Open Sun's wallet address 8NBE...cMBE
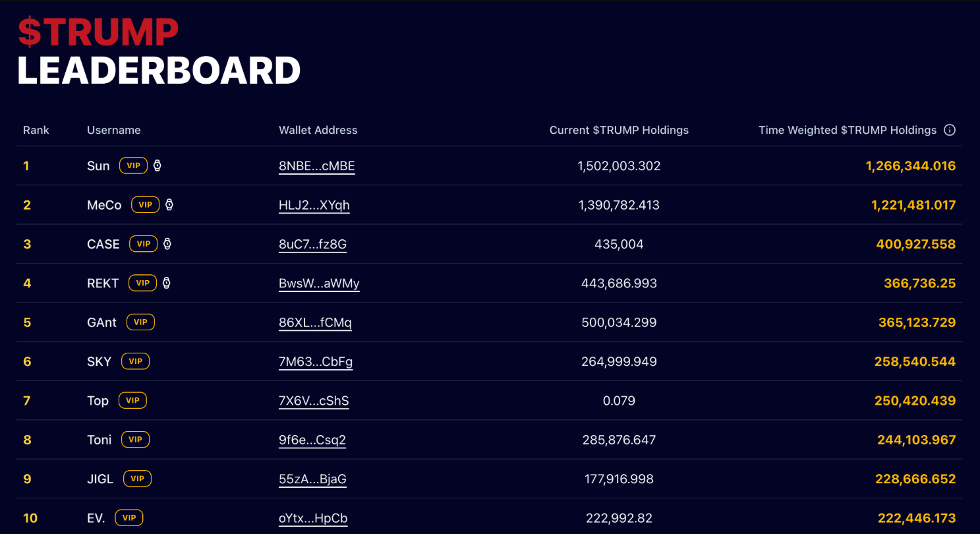 [x=316, y=165]
